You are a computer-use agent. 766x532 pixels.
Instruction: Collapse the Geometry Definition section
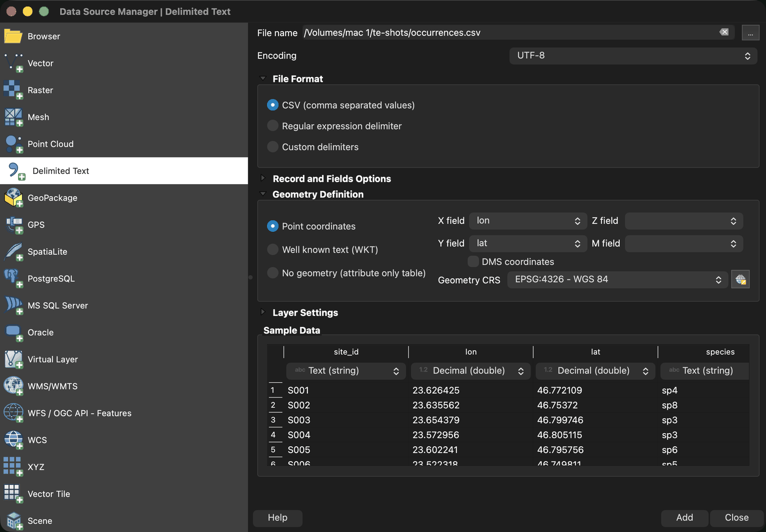(x=263, y=194)
